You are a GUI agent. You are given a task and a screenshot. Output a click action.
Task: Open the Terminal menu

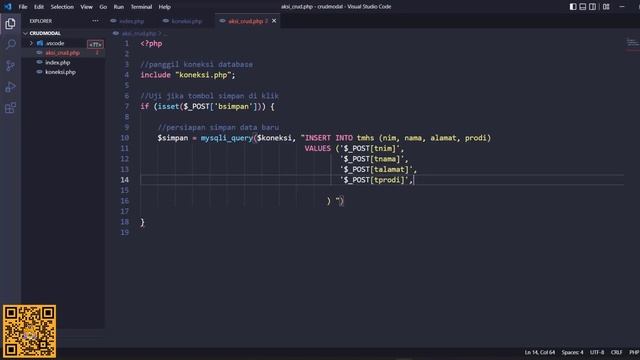(141, 7)
